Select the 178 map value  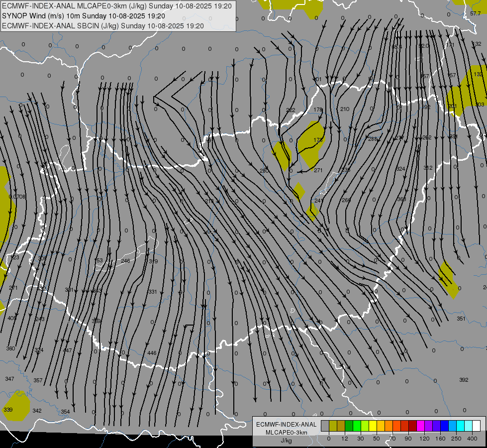pos(318,110)
